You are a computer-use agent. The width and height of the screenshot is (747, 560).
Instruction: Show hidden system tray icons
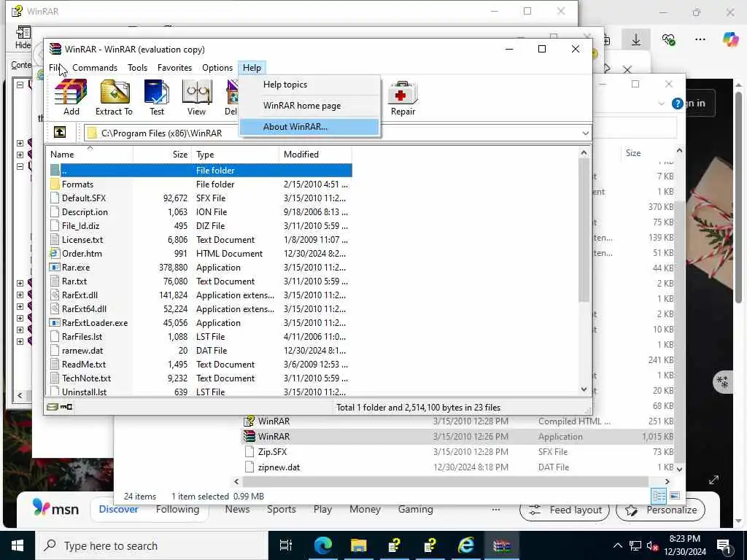click(617, 545)
